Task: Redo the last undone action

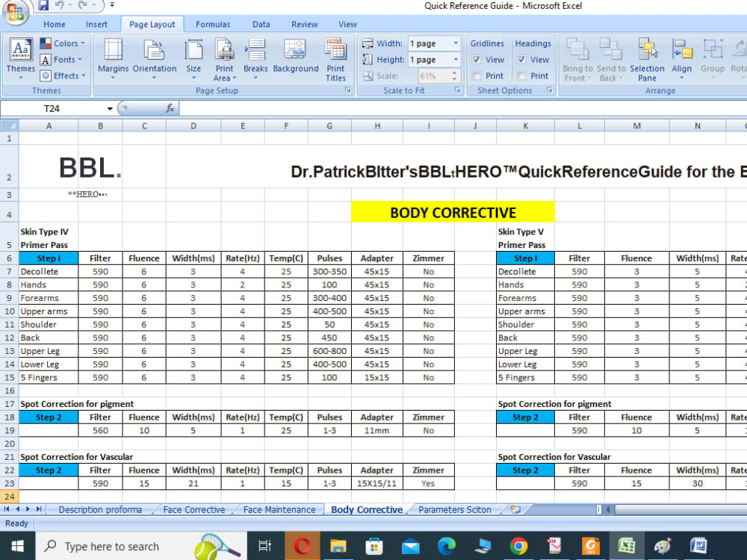Action: coord(82,6)
